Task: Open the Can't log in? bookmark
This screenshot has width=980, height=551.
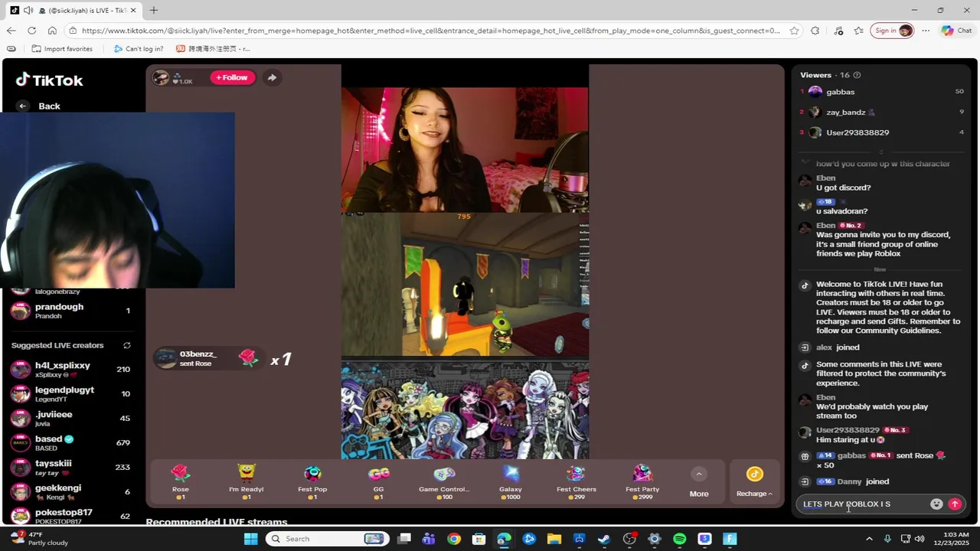Action: coord(138,48)
